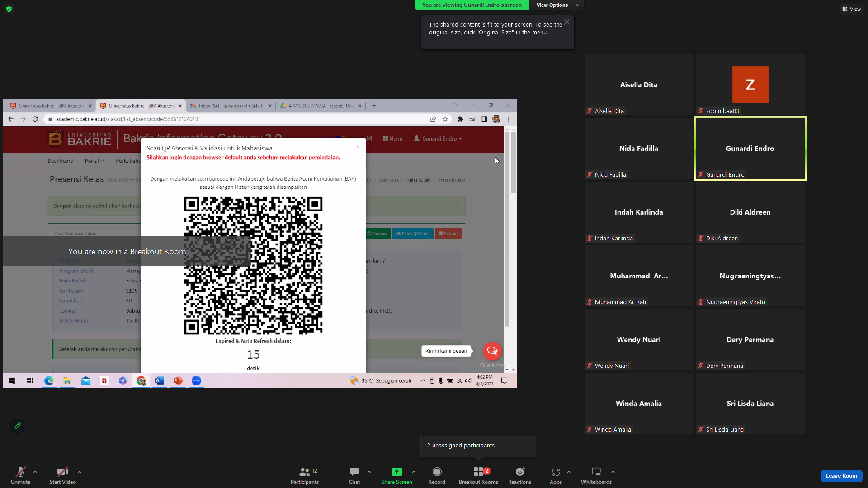Go back in the shared browser
Viewport: 868px width, 488px height.
click(x=11, y=119)
